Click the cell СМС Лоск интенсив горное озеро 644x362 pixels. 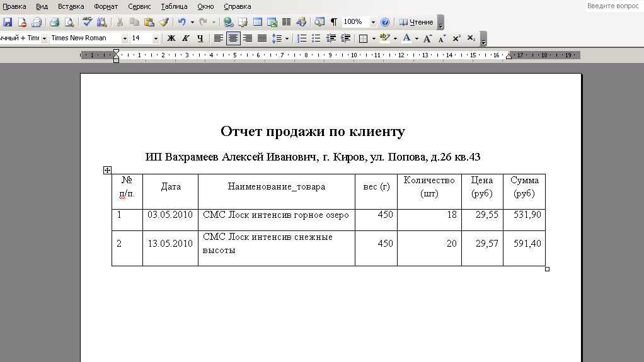click(x=277, y=220)
